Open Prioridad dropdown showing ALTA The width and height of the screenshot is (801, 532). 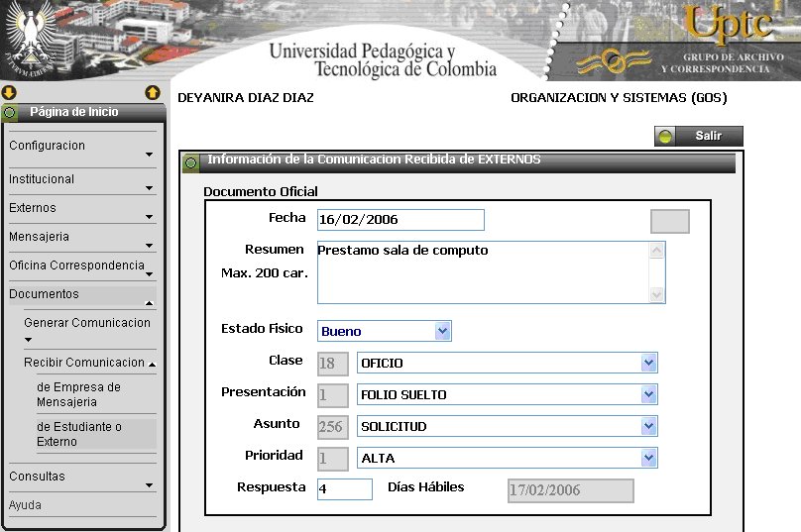pyautogui.click(x=508, y=458)
